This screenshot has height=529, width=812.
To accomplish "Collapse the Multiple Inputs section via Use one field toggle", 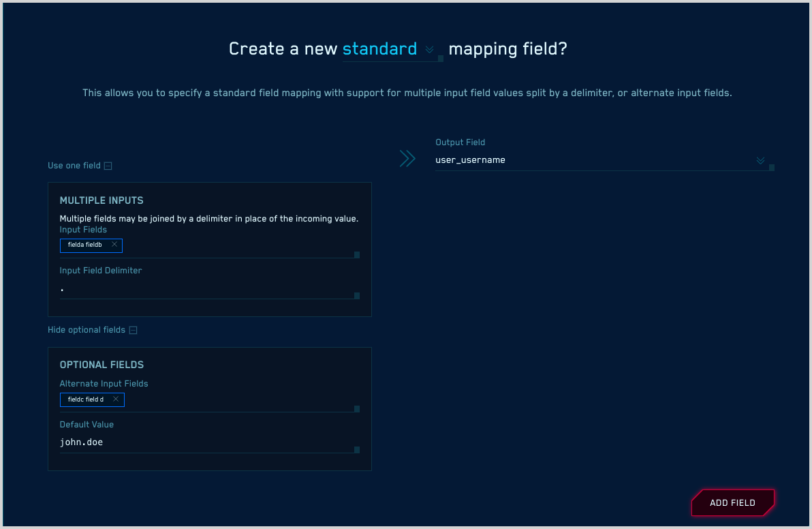I will pos(108,165).
